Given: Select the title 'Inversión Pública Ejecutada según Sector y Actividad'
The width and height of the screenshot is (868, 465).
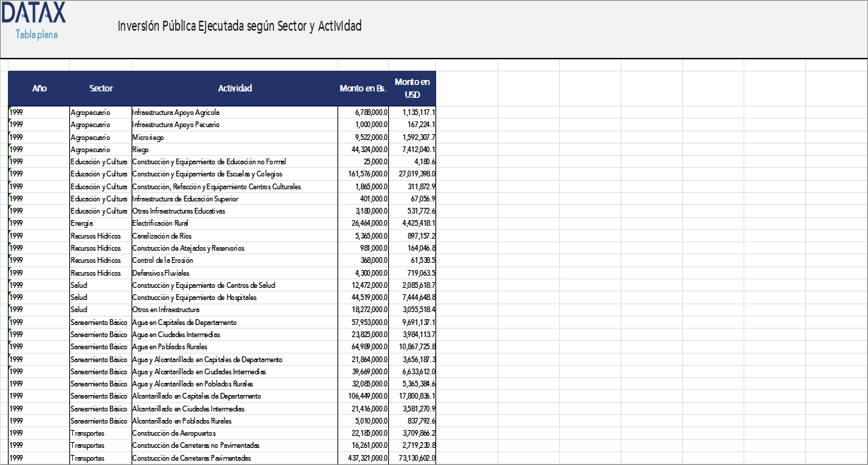Looking at the screenshot, I should click(240, 26).
